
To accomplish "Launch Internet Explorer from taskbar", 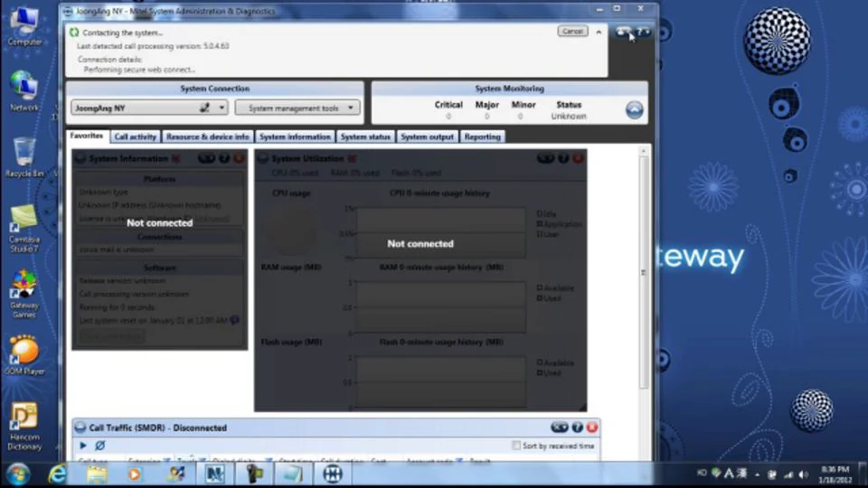I will pos(58,474).
